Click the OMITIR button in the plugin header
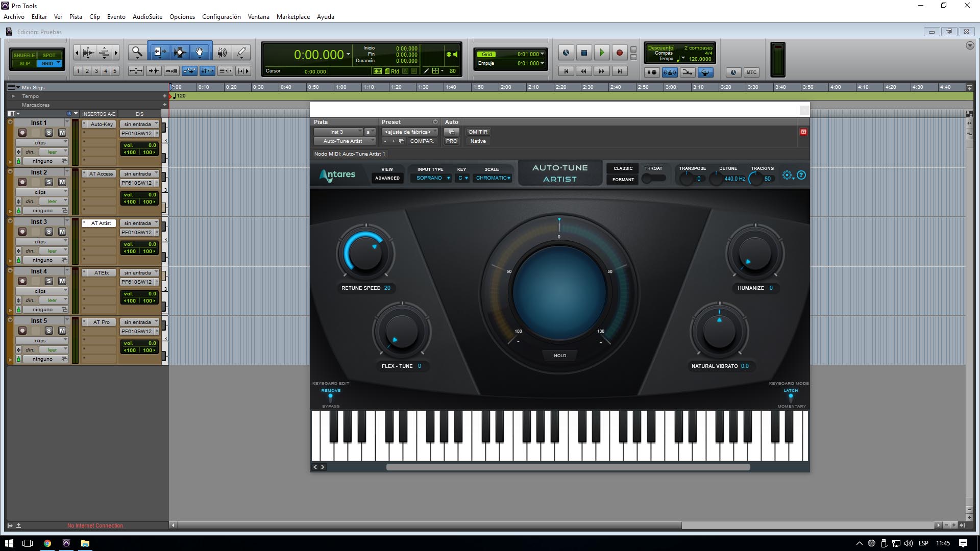Screen dimensions: 980x551 click(x=478, y=132)
